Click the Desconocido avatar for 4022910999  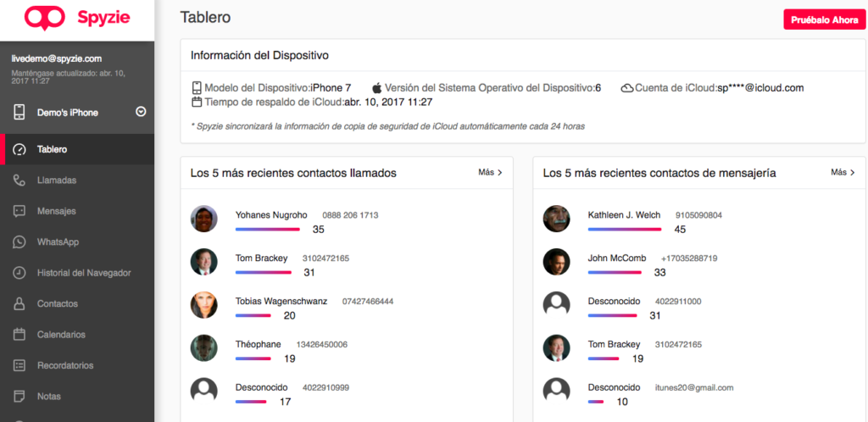[x=203, y=391]
